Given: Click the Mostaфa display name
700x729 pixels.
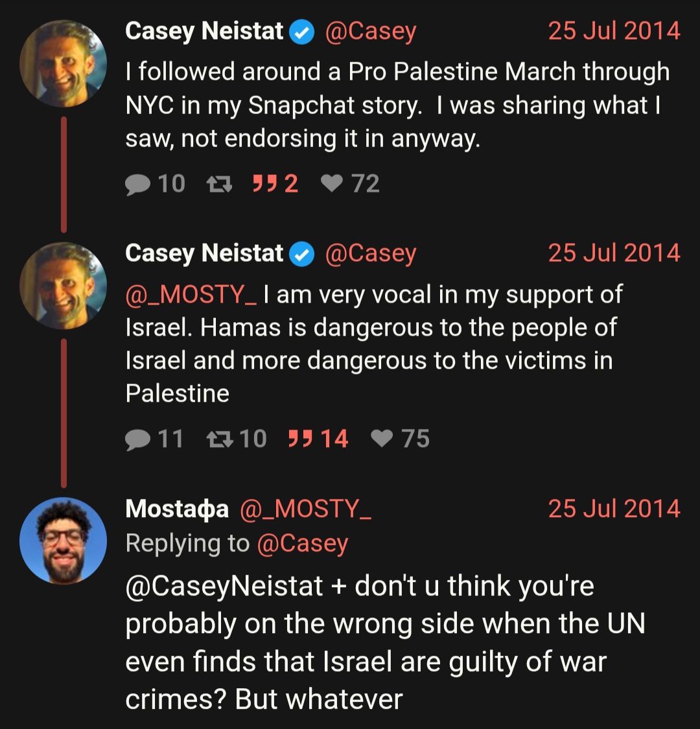Looking at the screenshot, I should (177, 509).
